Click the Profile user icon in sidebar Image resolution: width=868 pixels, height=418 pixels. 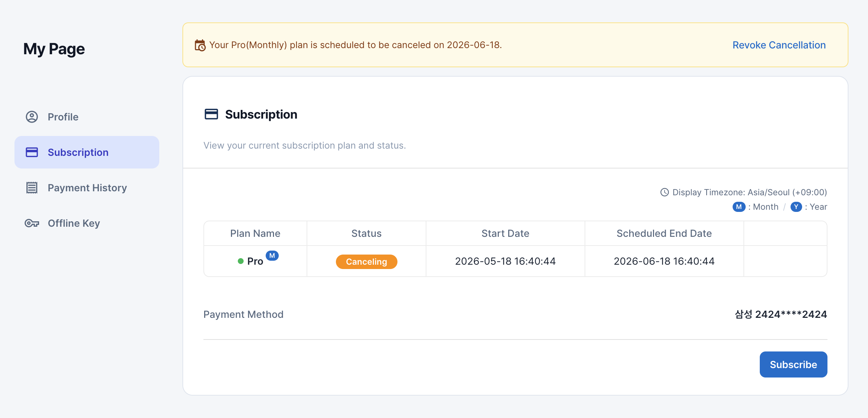[32, 117]
